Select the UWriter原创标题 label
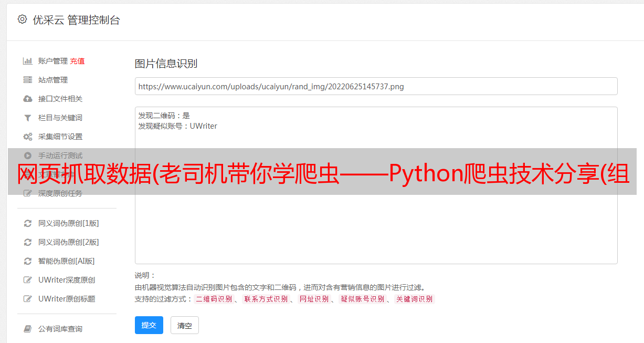Image resolution: width=644 pixels, height=343 pixels. [x=67, y=299]
